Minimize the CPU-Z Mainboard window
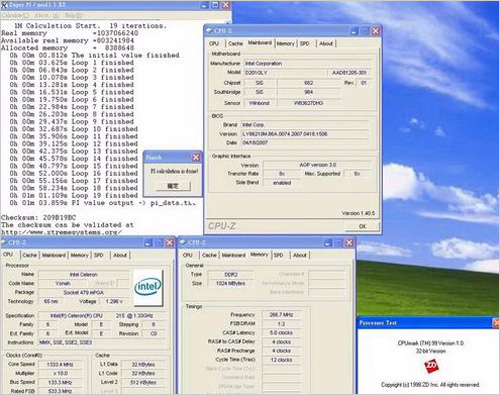Screen dimensions: 500x395 [x=355, y=31]
